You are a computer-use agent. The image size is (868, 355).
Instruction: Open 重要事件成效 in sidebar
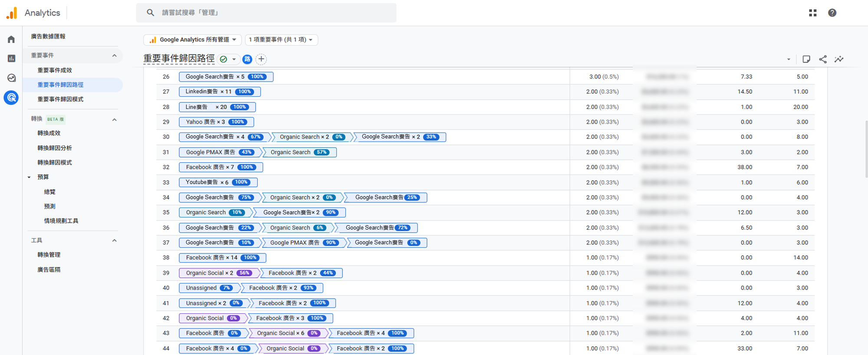(55, 70)
